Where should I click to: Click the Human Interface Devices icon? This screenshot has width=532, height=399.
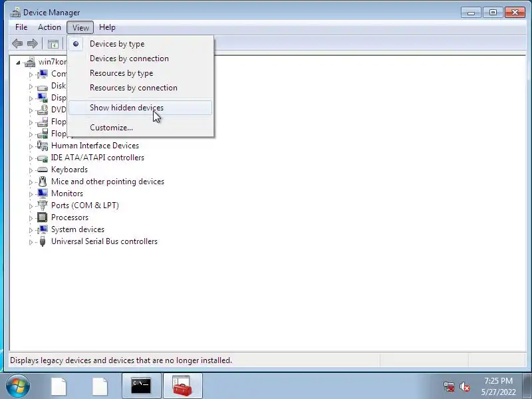[x=43, y=146]
